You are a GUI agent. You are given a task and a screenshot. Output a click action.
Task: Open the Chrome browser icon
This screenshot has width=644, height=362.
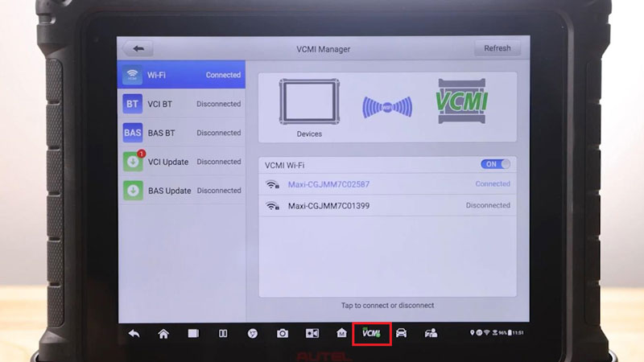pyautogui.click(x=253, y=334)
